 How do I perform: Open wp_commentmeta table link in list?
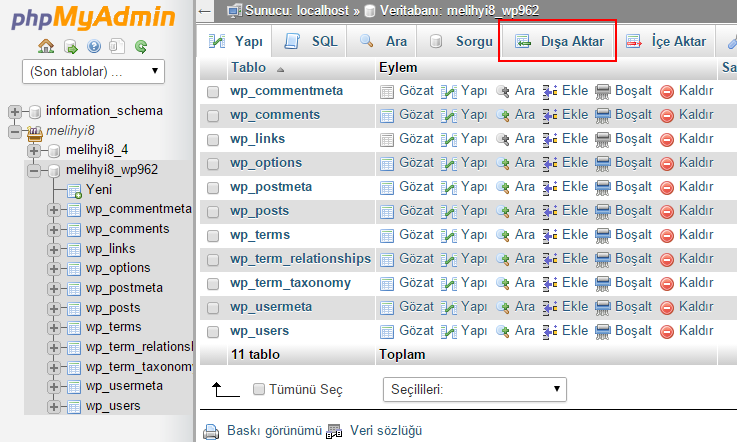click(286, 91)
